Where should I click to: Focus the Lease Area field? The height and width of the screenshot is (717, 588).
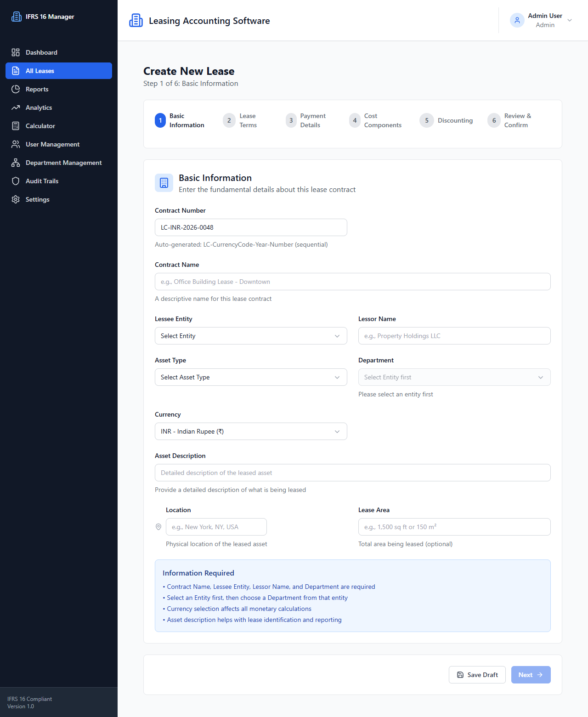(x=454, y=527)
